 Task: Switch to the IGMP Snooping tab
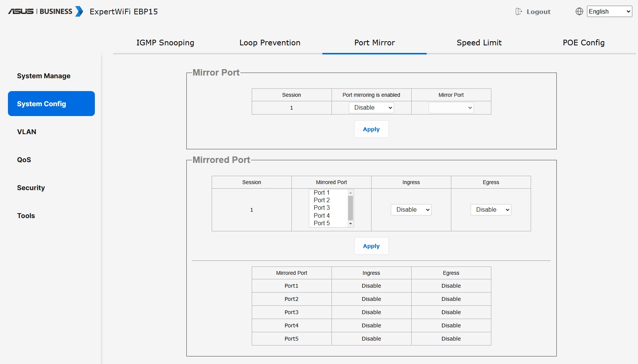point(165,43)
